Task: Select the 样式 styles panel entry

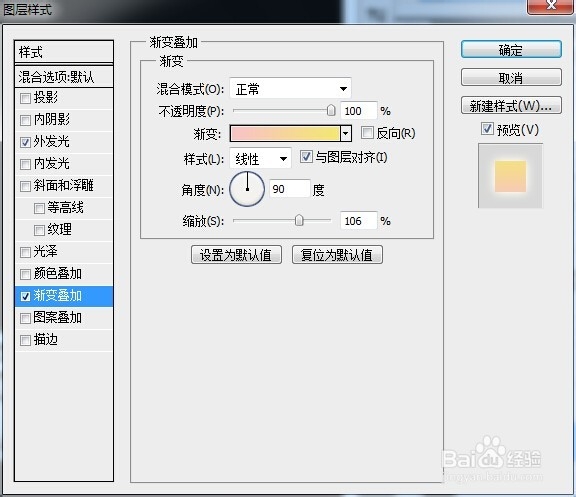Action: [x=64, y=52]
